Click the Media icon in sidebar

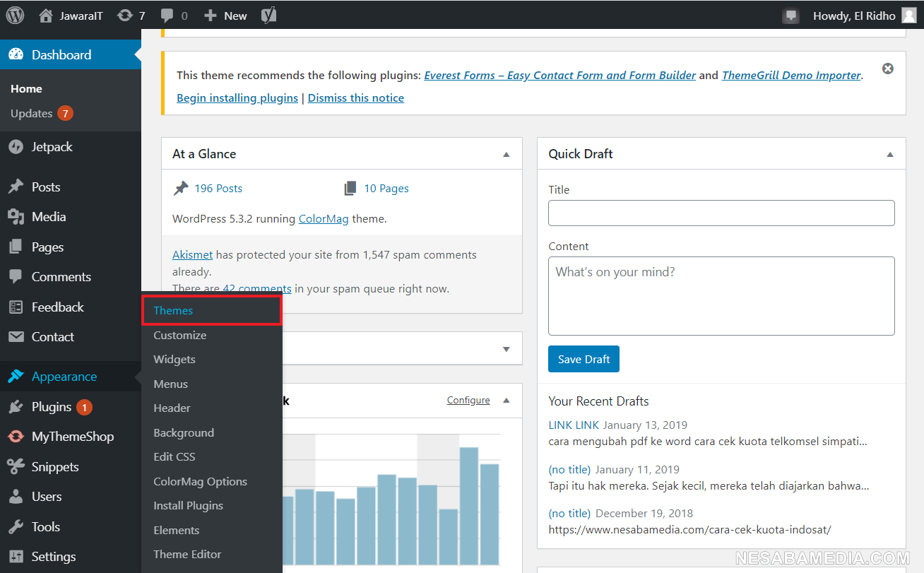click(x=16, y=217)
